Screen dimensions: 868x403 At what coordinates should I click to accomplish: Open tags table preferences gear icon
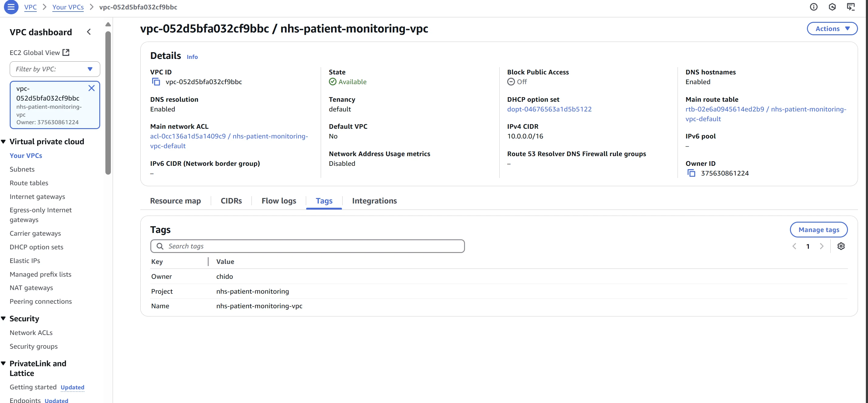coord(841,246)
